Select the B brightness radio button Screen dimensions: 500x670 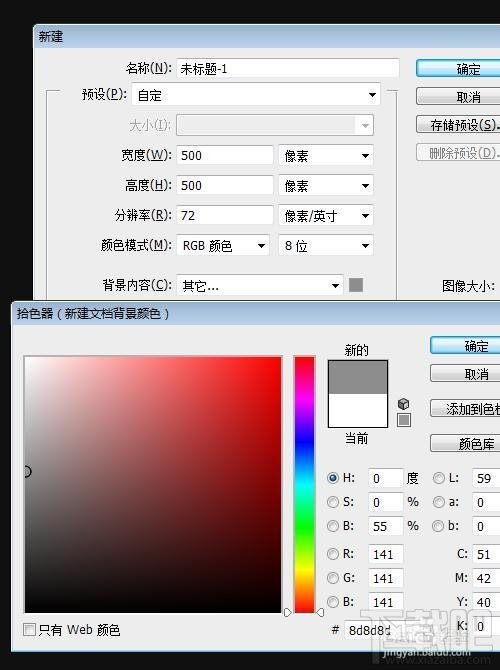[x=332, y=526]
